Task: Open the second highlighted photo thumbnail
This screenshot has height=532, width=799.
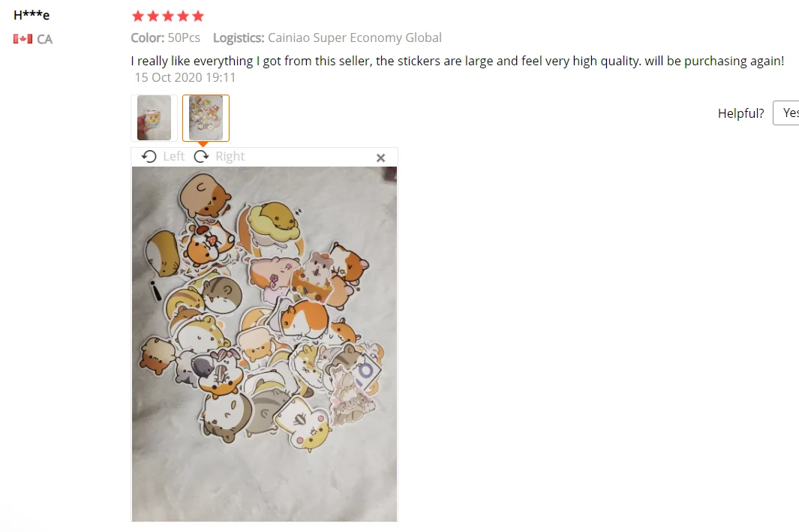Action: (x=206, y=118)
